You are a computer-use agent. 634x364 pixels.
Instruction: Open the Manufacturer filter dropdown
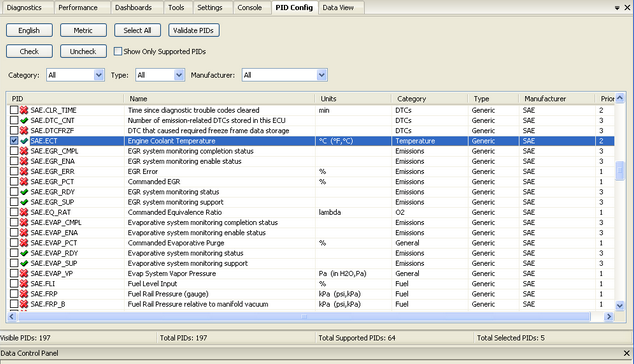tap(321, 75)
